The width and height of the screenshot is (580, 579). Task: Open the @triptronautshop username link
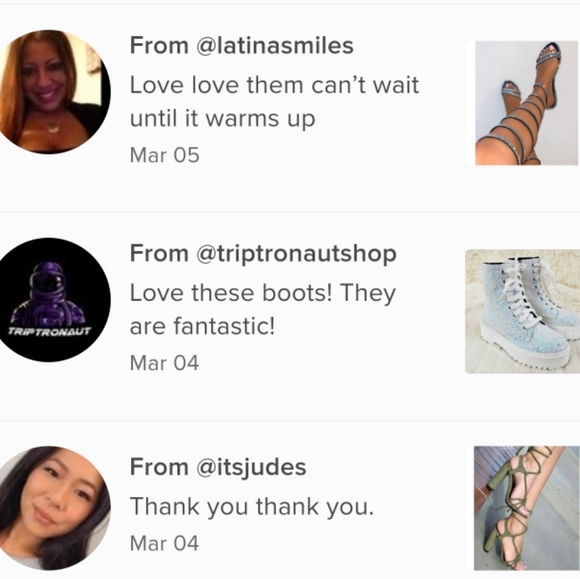[x=296, y=254]
